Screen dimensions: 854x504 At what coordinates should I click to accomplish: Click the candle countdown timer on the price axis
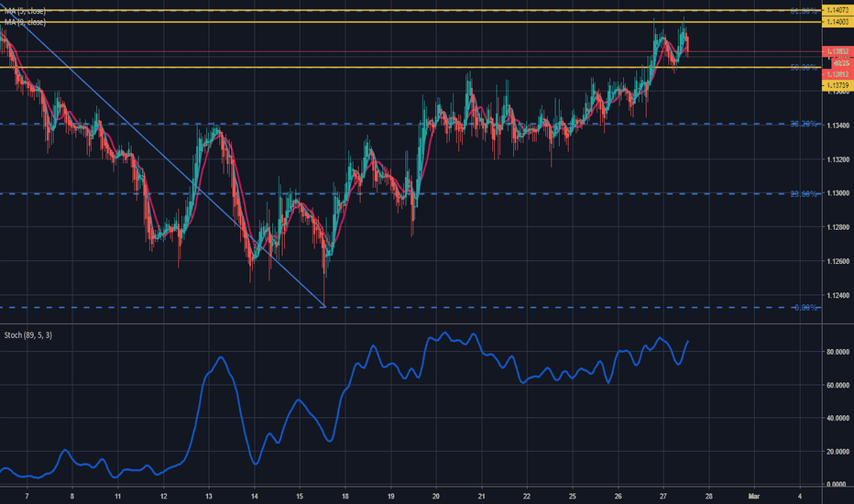coord(841,63)
